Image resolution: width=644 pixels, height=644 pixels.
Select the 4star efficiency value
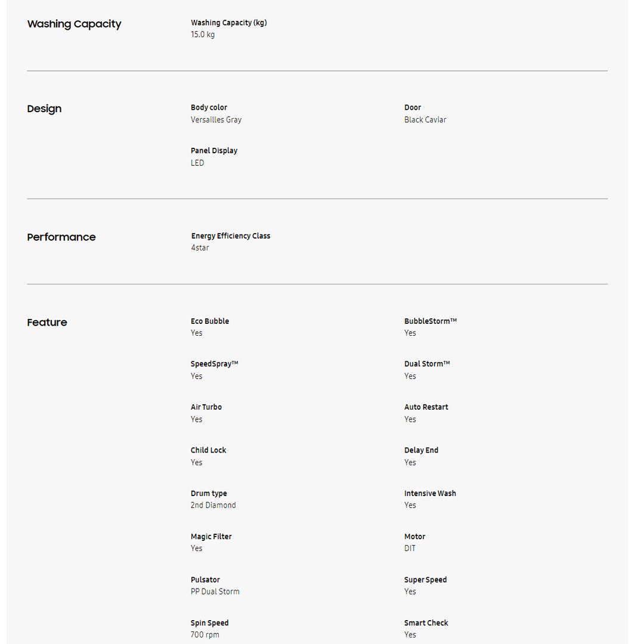(200, 248)
